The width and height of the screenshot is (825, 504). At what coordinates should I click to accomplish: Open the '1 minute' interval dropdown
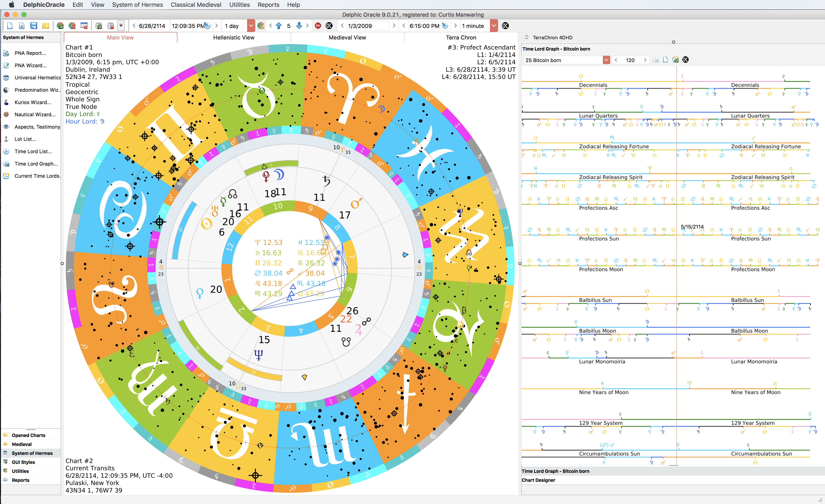point(494,26)
